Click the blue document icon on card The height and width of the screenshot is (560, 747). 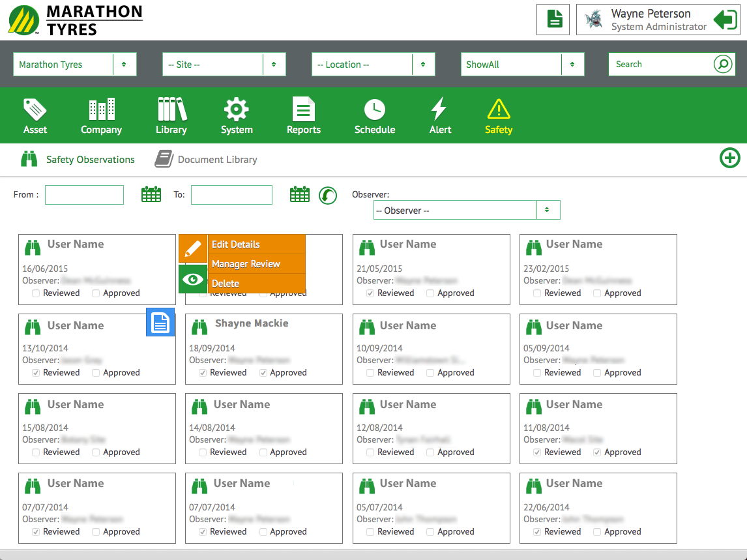160,322
